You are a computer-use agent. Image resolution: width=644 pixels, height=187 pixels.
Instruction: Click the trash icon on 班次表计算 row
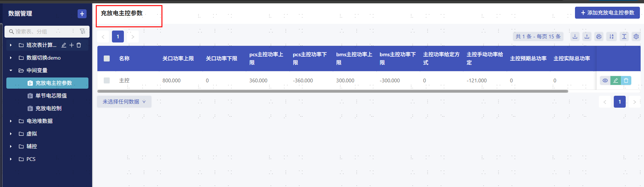coord(79,45)
